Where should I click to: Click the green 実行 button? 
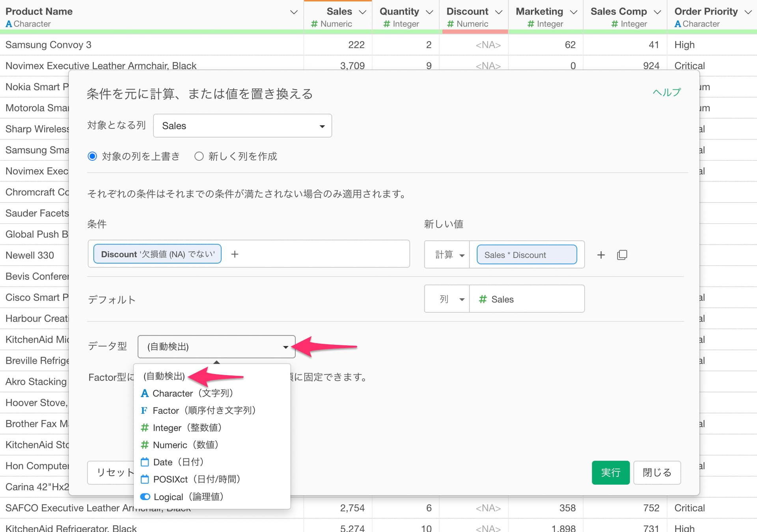(610, 472)
